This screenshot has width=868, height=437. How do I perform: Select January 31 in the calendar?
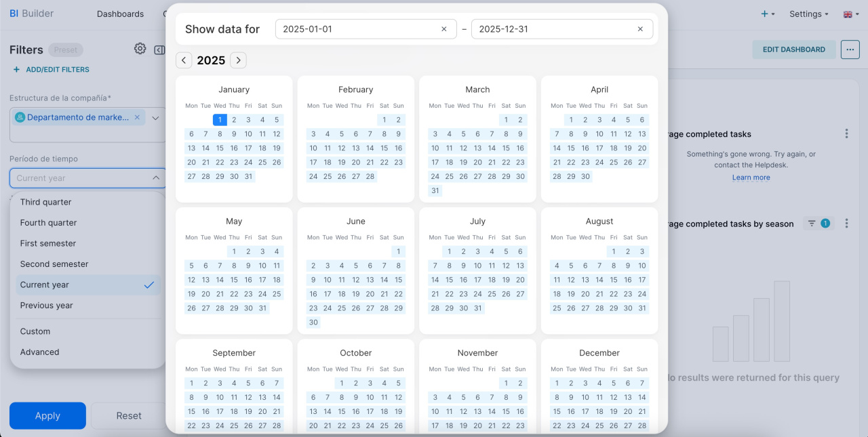tap(248, 177)
